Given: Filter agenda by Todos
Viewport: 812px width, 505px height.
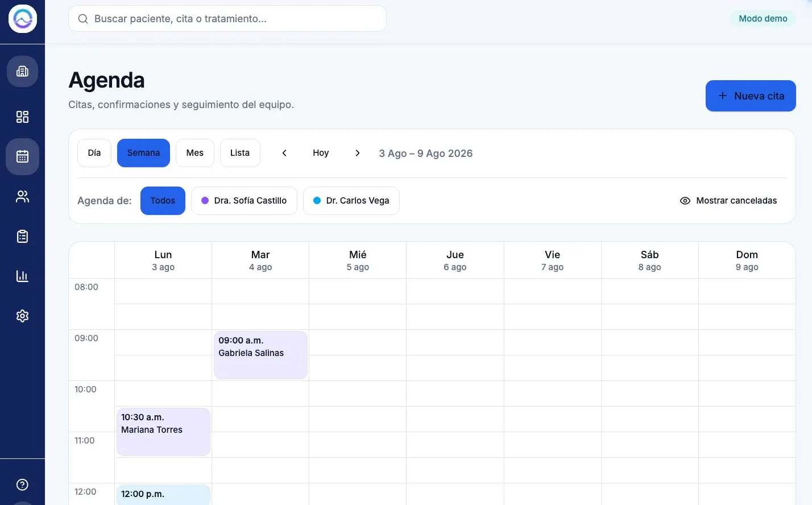Looking at the screenshot, I should pos(163,201).
